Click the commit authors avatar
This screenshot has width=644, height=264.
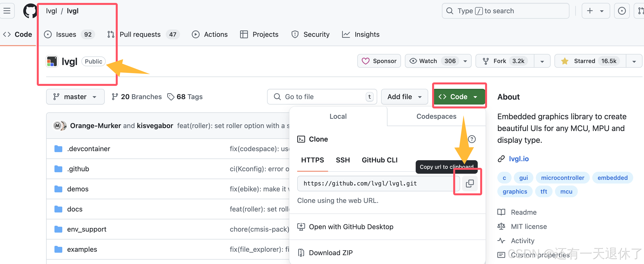(60, 126)
